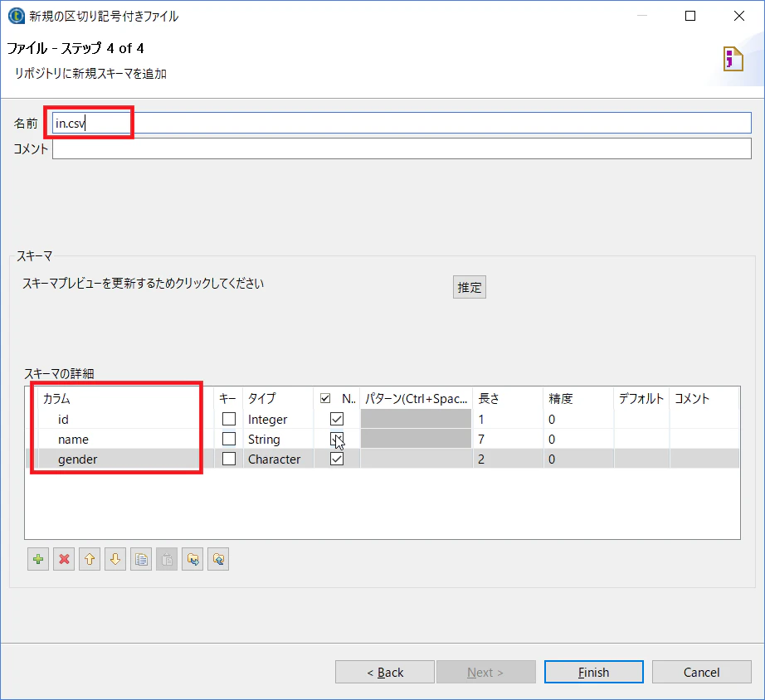765x700 pixels.
Task: Click the Talend icon in the title bar
Action: click(16, 16)
